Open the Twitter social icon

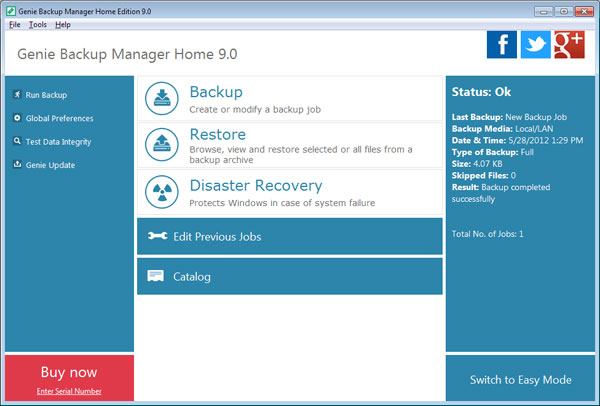point(535,45)
